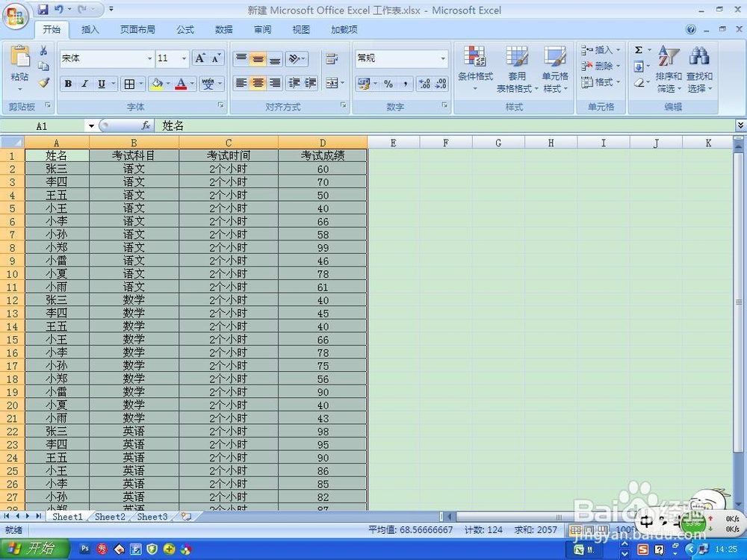Open Find & Select (查找和选择)
Image resolution: width=747 pixels, height=560 pixels.
(x=699, y=68)
